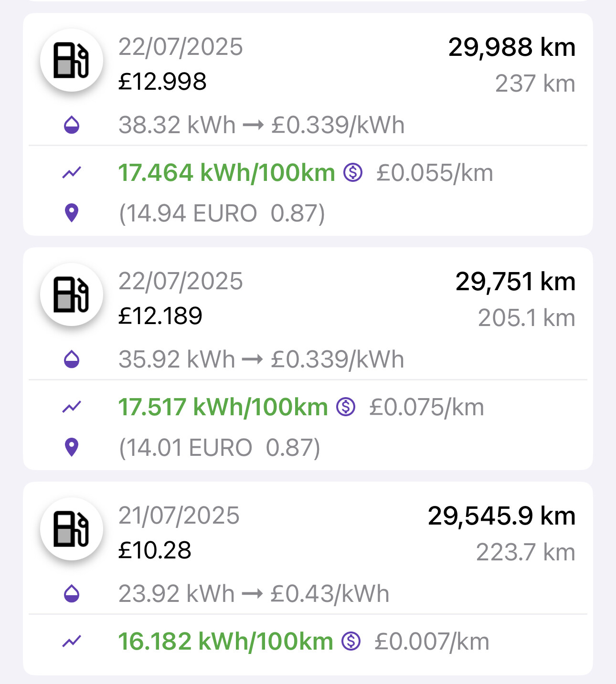Open the £12.998 fill-up entry
The width and height of the screenshot is (616, 684).
click(x=308, y=124)
